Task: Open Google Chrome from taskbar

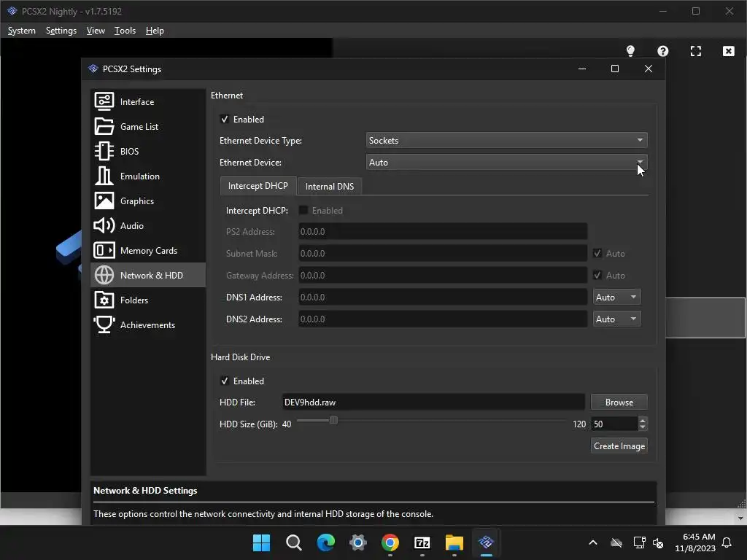Action: (390, 542)
